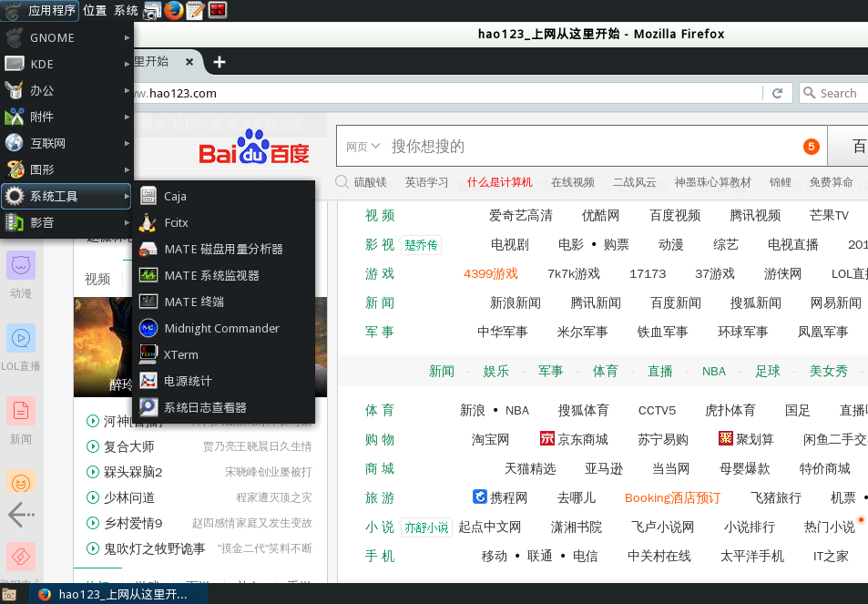Select the NBA tab in green category bar

(x=713, y=371)
